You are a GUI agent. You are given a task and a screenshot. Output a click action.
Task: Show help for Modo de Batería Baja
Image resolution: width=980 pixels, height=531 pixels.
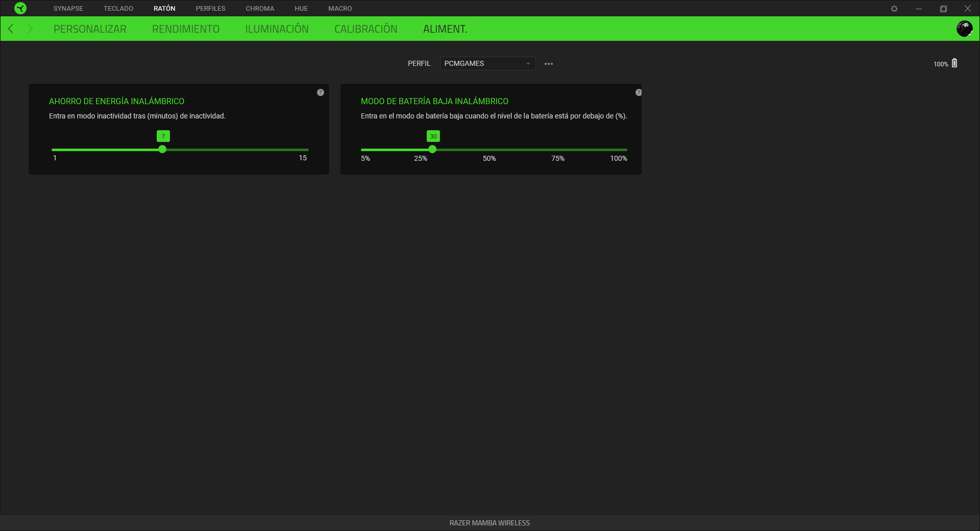[x=639, y=92]
